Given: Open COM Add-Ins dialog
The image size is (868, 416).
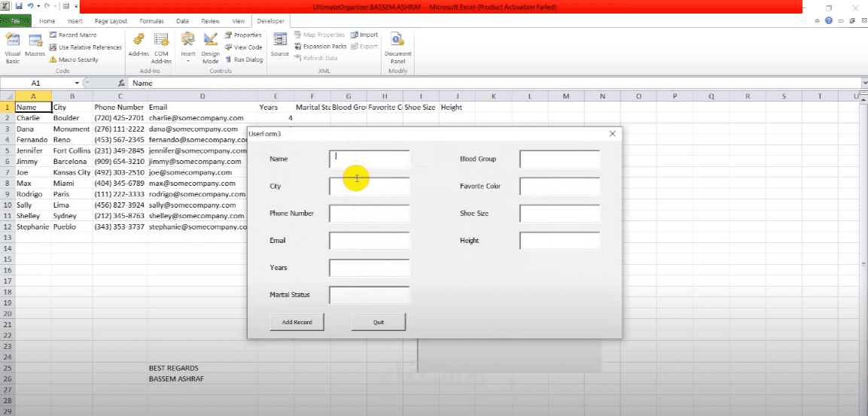Looking at the screenshot, I should click(162, 48).
